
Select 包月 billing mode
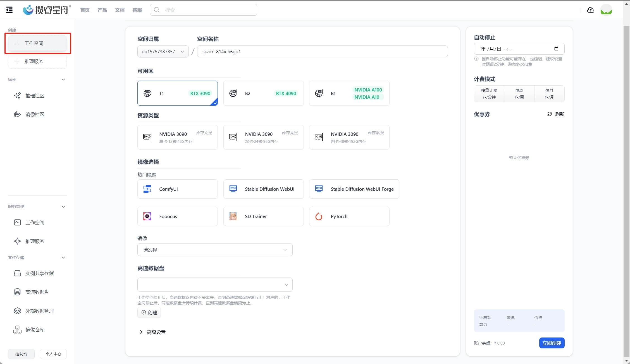(549, 94)
